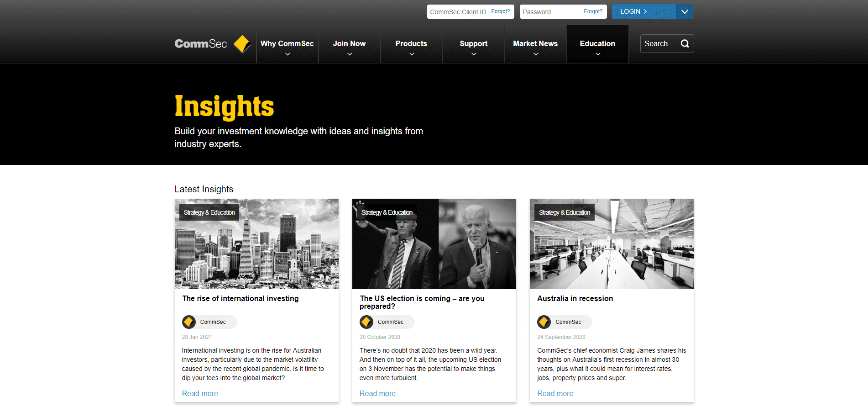The image size is (868, 407).
Task: Click the 'Latest Insights' heading
Action: pyautogui.click(x=204, y=189)
